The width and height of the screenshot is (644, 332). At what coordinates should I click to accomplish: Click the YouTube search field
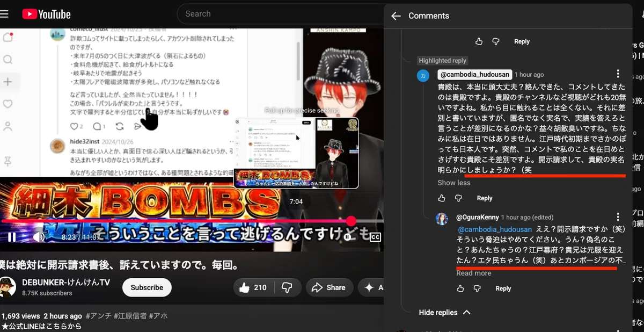(282, 14)
